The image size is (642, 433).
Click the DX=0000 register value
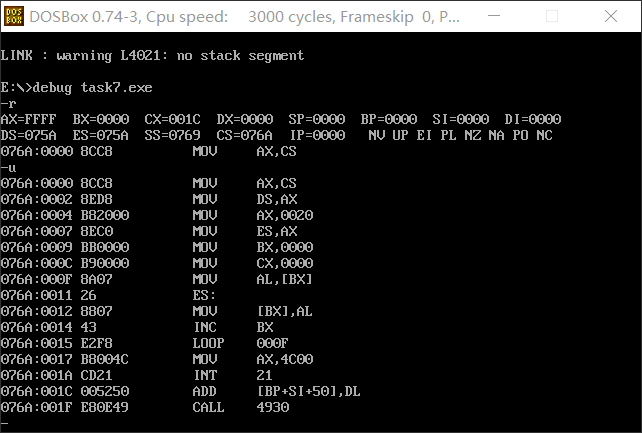pos(244,120)
